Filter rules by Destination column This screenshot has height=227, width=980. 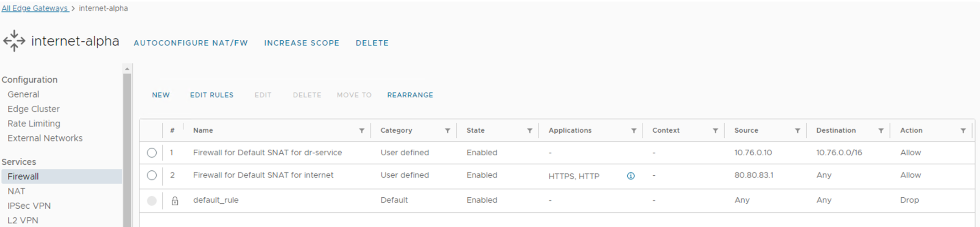click(x=881, y=131)
